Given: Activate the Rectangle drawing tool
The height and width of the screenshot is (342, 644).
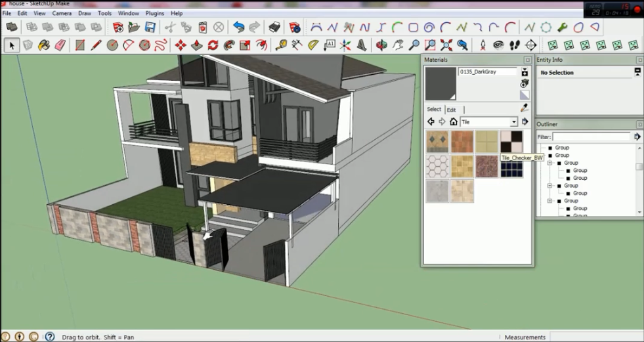Looking at the screenshot, I should 80,45.
